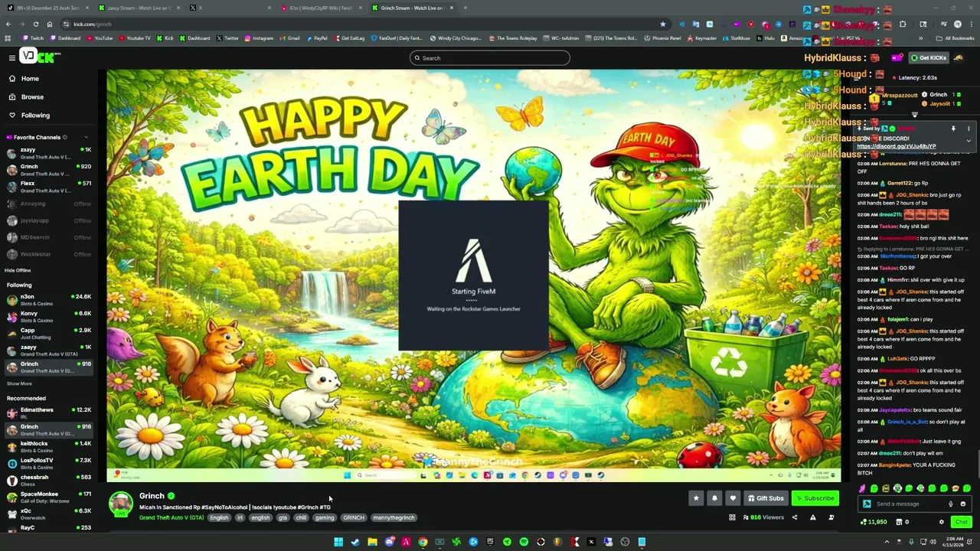Image resolution: width=980 pixels, height=551 pixels.
Task: Click the English language tag
Action: 219,517
